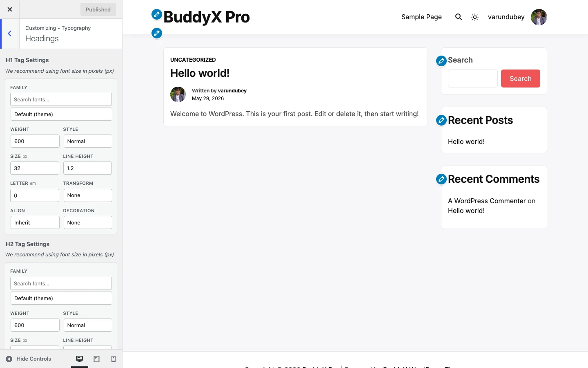Open Hello world! under Recent Comments

pos(466,211)
